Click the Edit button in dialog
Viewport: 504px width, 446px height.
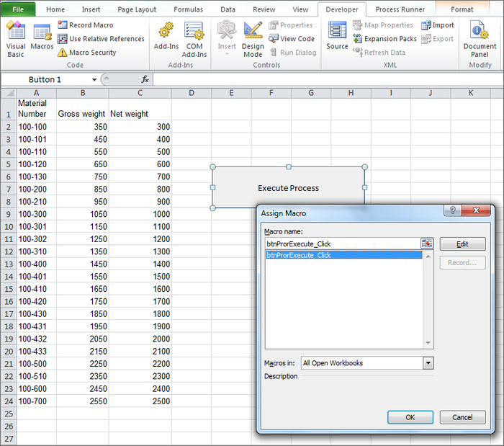click(462, 244)
